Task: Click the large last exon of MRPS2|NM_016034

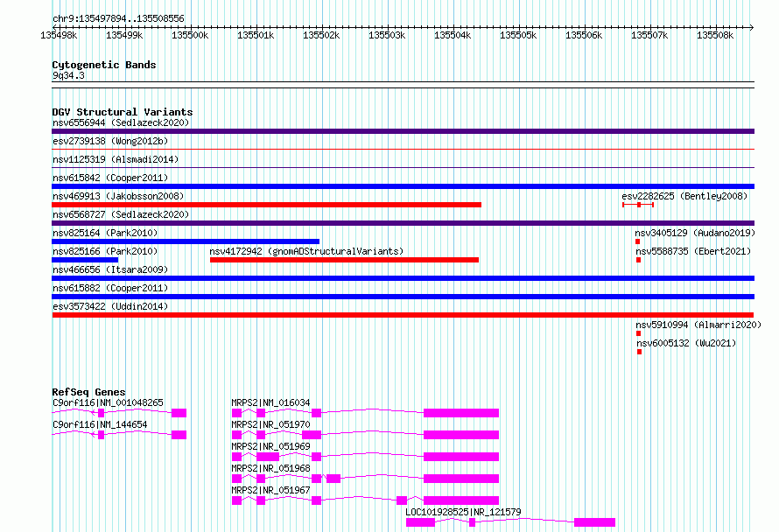Action: [461, 413]
